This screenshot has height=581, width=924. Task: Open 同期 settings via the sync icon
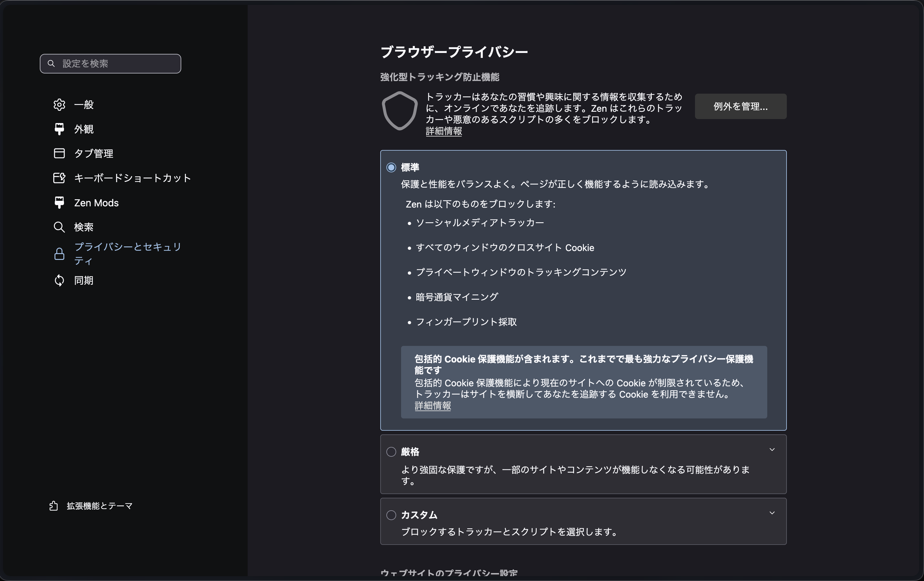coord(59,280)
